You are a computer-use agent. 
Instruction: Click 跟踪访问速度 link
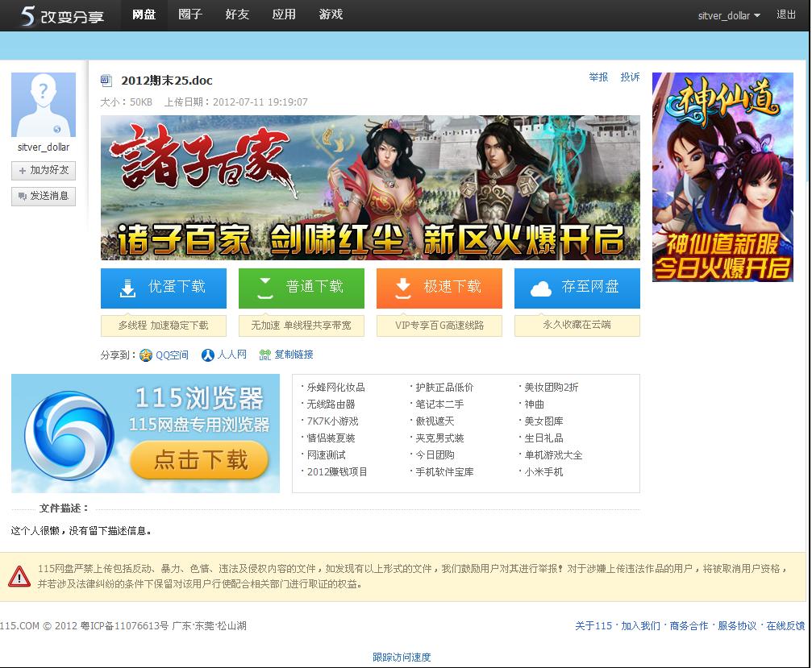(x=402, y=658)
